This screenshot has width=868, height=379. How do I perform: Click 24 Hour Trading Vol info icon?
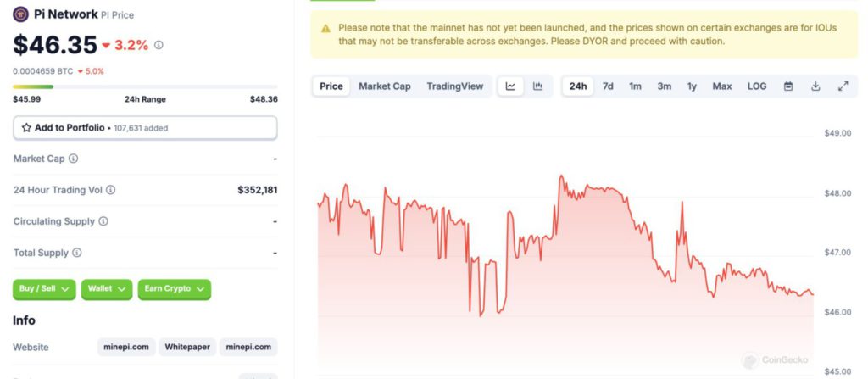pos(110,190)
